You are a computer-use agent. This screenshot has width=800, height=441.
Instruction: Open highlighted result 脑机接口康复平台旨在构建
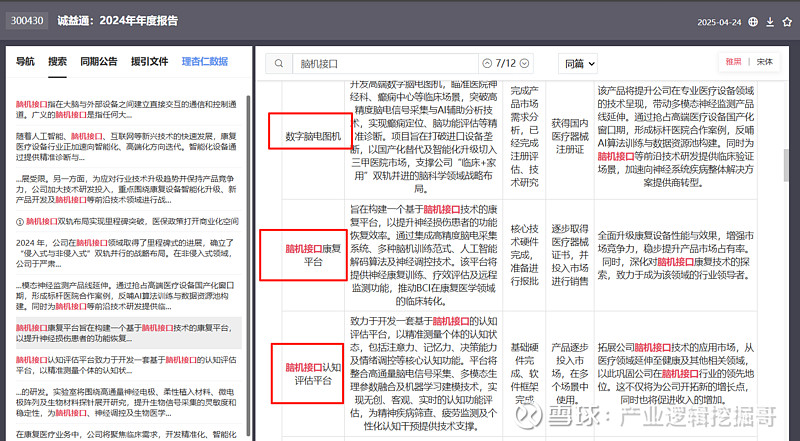127,333
